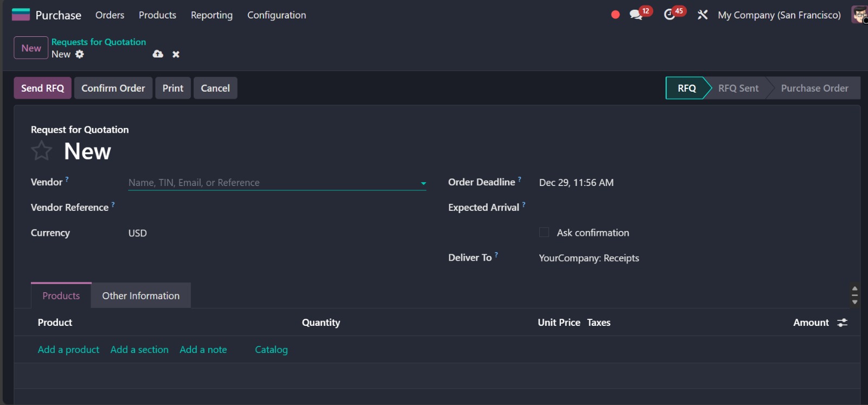
Task: Discard changes with the X icon
Action: coord(176,54)
